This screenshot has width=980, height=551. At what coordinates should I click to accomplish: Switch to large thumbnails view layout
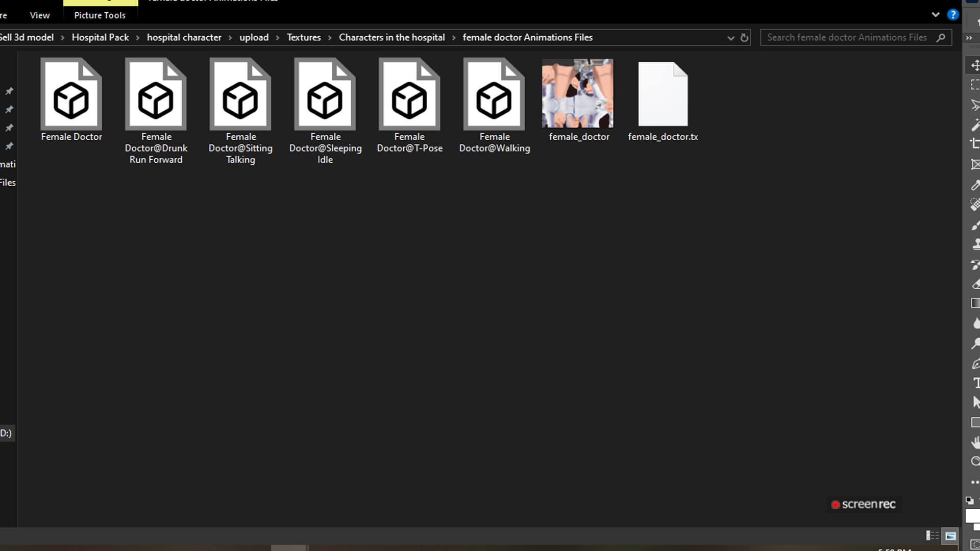[x=950, y=536]
